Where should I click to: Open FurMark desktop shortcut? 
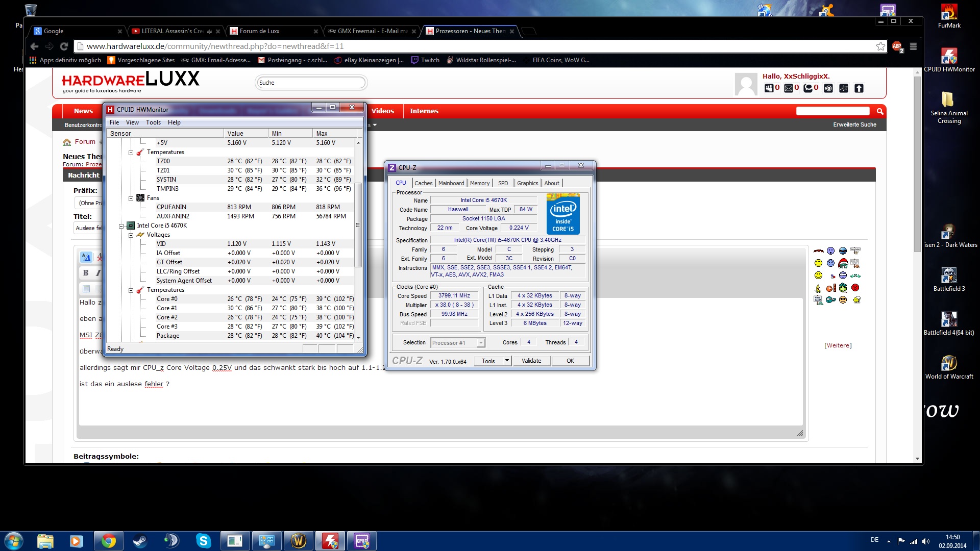(949, 16)
